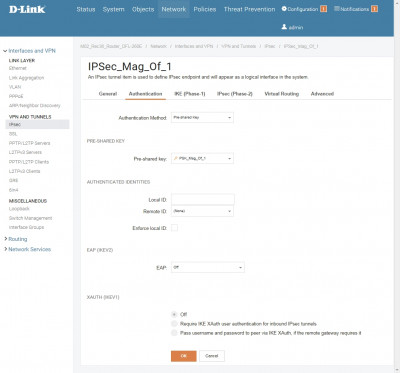Viewport: 400px width, 373px height.
Task: Click the Local ID input field
Action: (x=203, y=199)
